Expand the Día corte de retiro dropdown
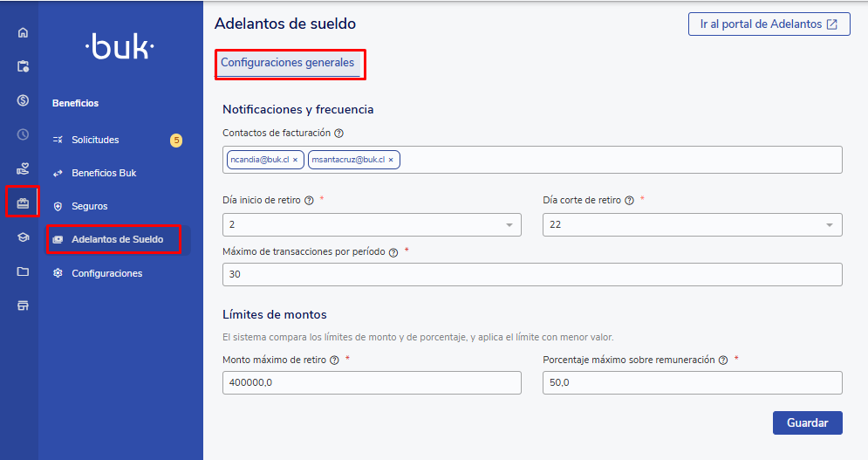 692,225
